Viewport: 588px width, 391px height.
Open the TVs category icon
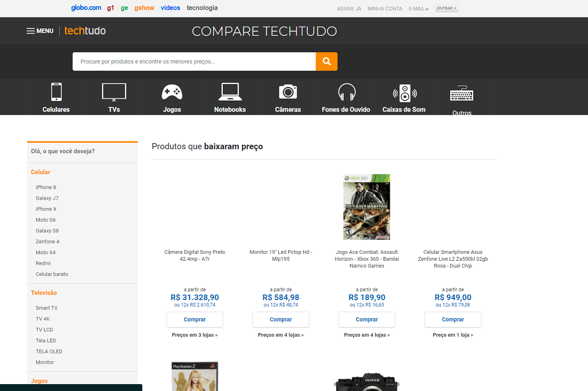pyautogui.click(x=114, y=92)
